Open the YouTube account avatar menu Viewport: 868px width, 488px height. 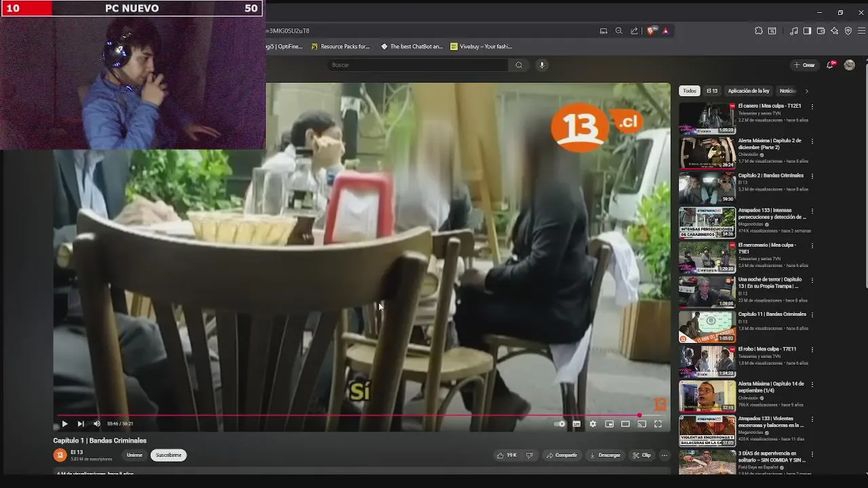click(850, 65)
